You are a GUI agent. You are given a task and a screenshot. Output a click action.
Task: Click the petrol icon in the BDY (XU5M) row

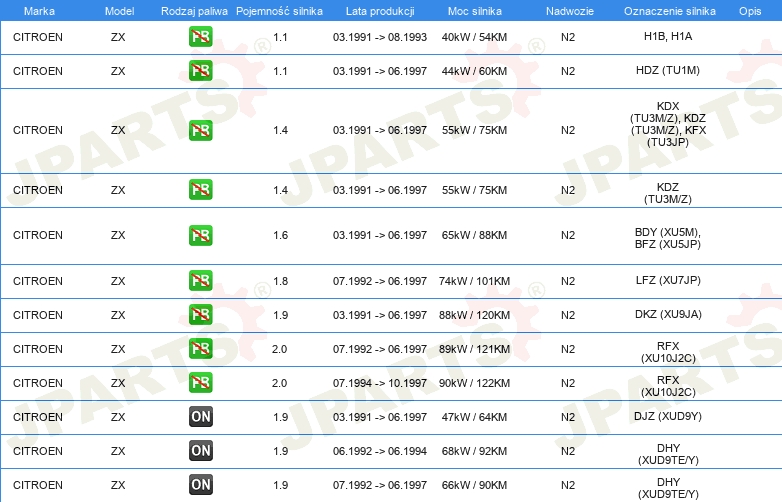tap(200, 235)
